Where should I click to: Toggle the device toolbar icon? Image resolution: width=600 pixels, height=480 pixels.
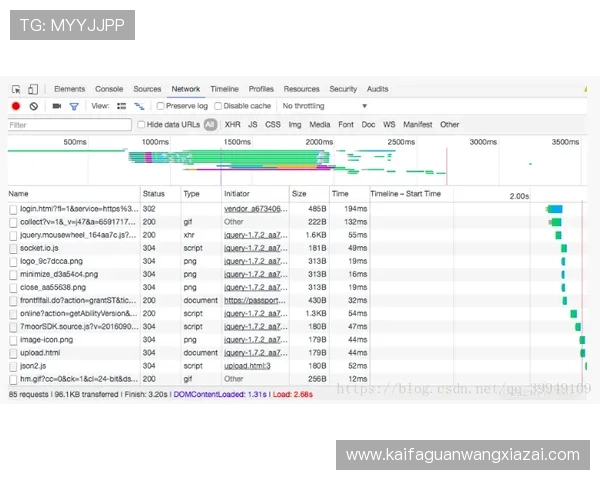point(33,89)
